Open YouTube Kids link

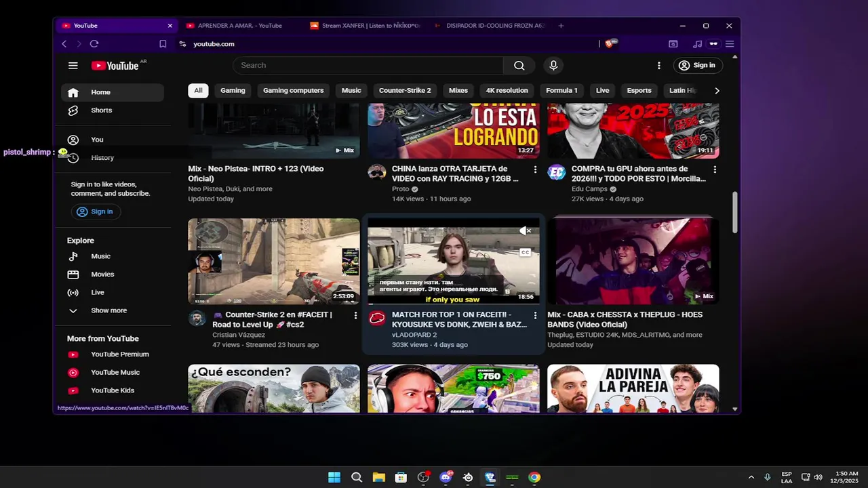coord(113,390)
